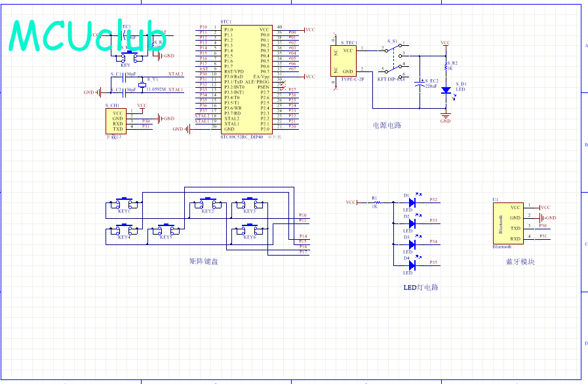Viewport: 588px width, 384px height.
Task: Click the 30pF value of capacitor S_C1
Action: 131,74
